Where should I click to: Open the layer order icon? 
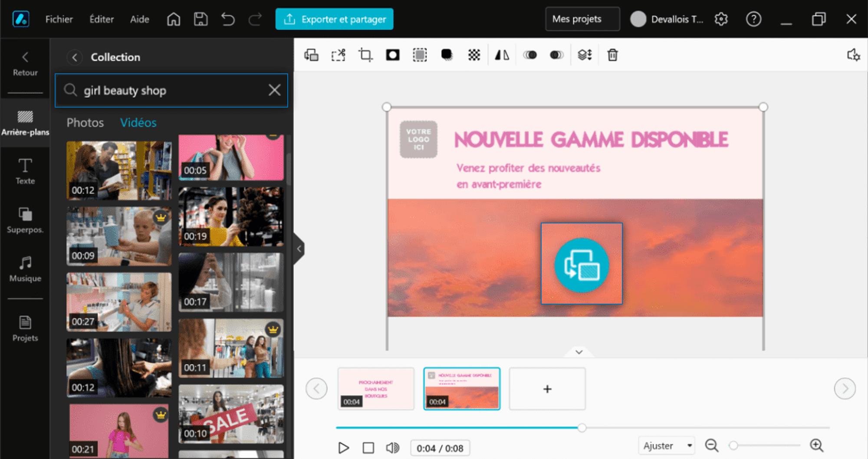coord(585,55)
